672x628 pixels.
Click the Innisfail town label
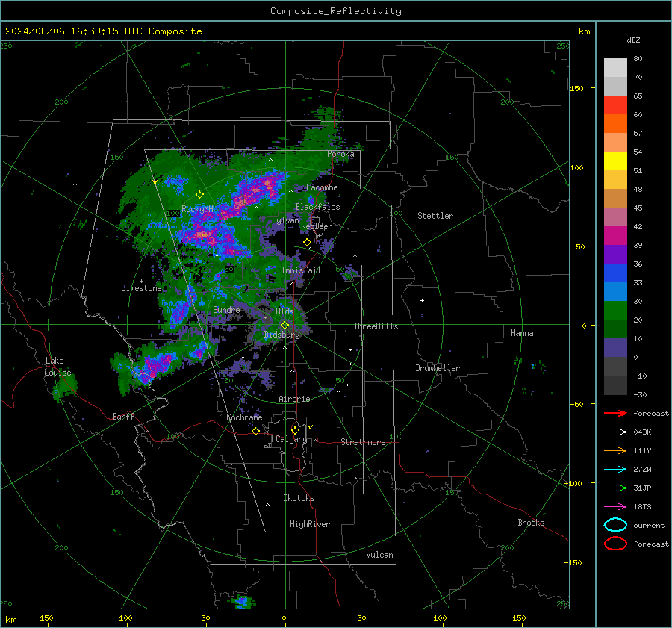[301, 270]
